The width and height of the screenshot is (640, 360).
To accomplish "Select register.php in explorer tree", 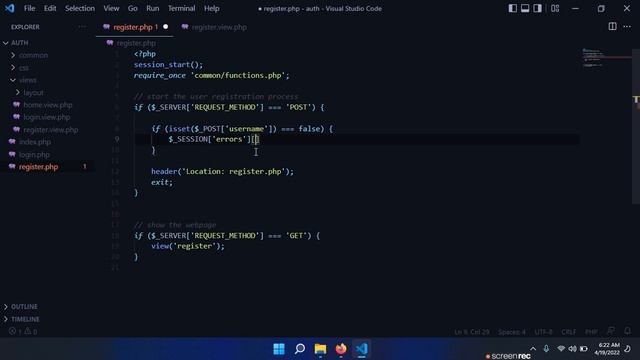I will pyautogui.click(x=38, y=167).
